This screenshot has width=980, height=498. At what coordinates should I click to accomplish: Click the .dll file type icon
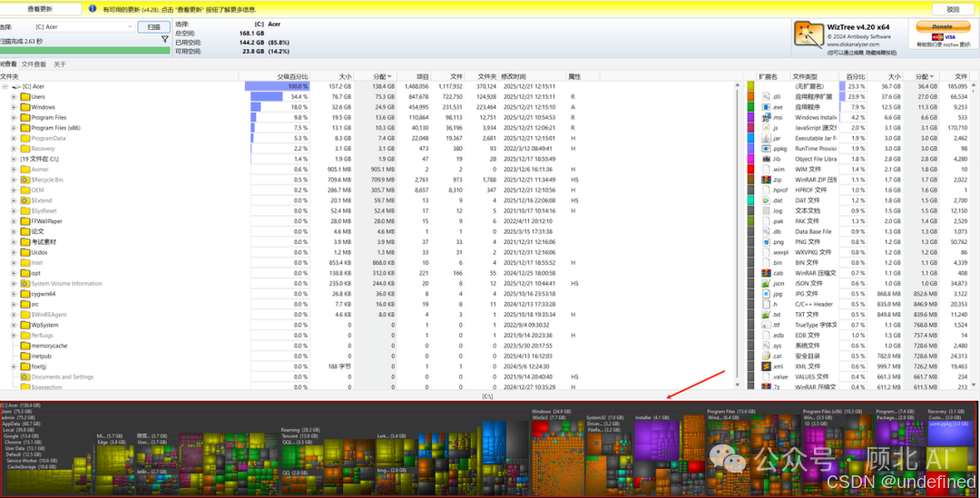766,97
